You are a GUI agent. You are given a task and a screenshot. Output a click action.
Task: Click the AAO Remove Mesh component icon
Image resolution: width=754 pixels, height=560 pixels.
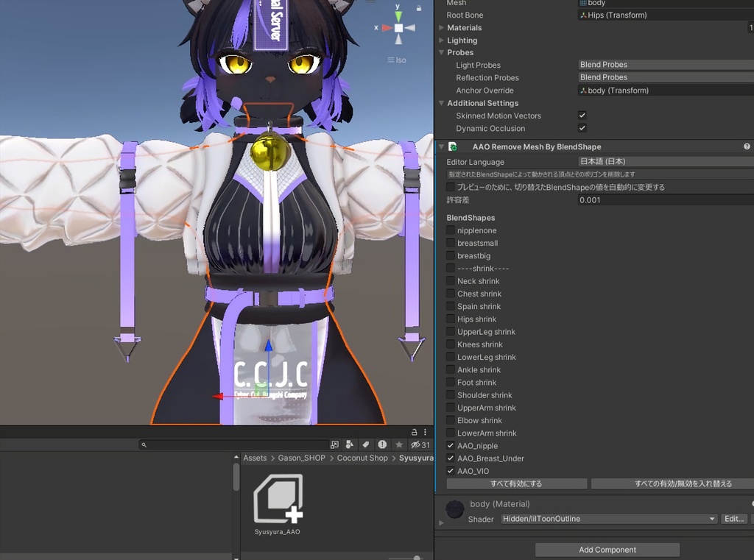pyautogui.click(x=453, y=146)
